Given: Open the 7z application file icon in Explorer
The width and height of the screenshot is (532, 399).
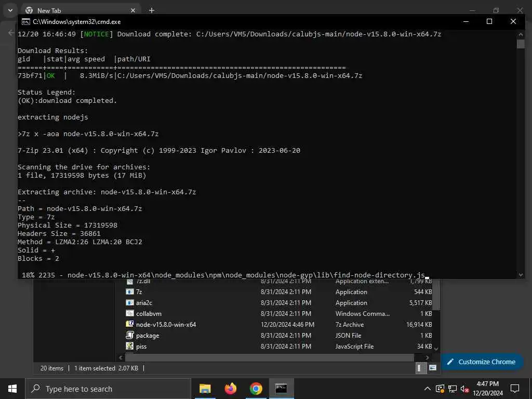Looking at the screenshot, I should coord(129,292).
